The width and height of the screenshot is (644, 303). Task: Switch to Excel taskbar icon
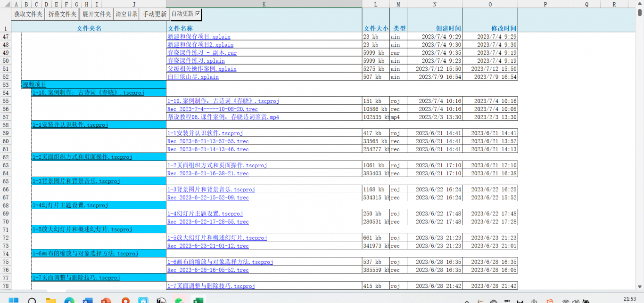pyautogui.click(x=198, y=300)
